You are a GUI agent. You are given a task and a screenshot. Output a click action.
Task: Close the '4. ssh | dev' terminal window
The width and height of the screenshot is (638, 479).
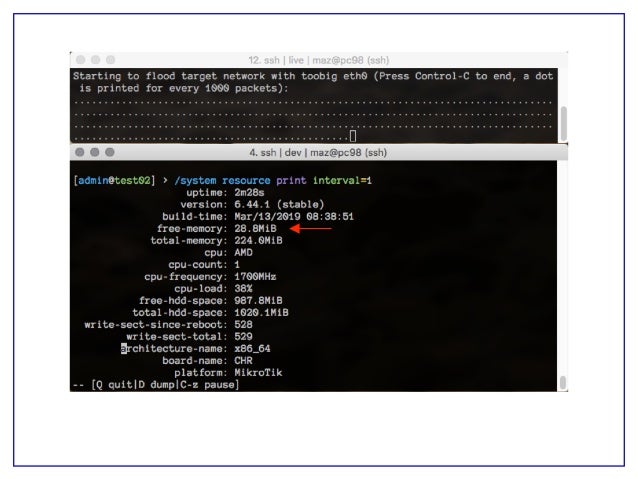(80, 152)
